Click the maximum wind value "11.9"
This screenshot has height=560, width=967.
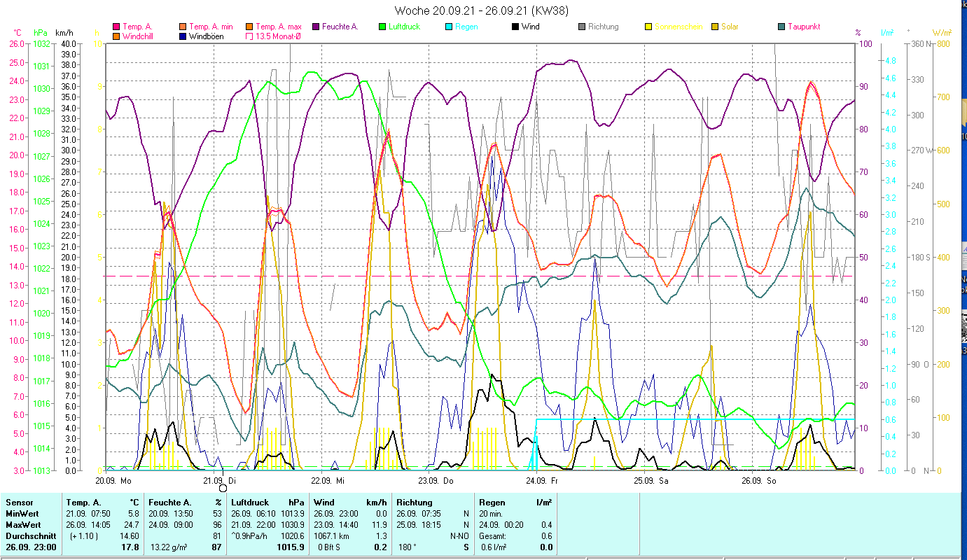(379, 525)
